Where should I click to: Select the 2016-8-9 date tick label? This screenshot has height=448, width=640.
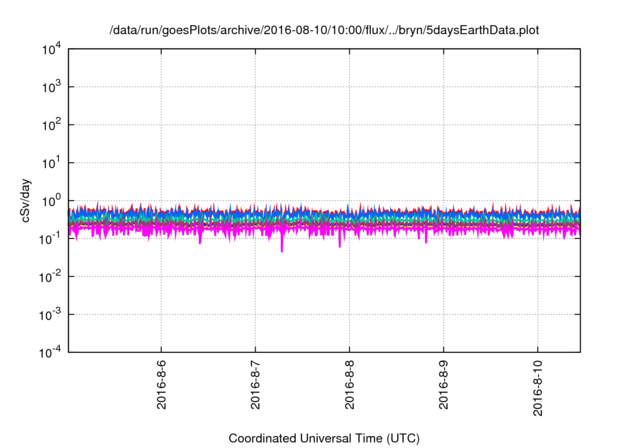(x=444, y=384)
